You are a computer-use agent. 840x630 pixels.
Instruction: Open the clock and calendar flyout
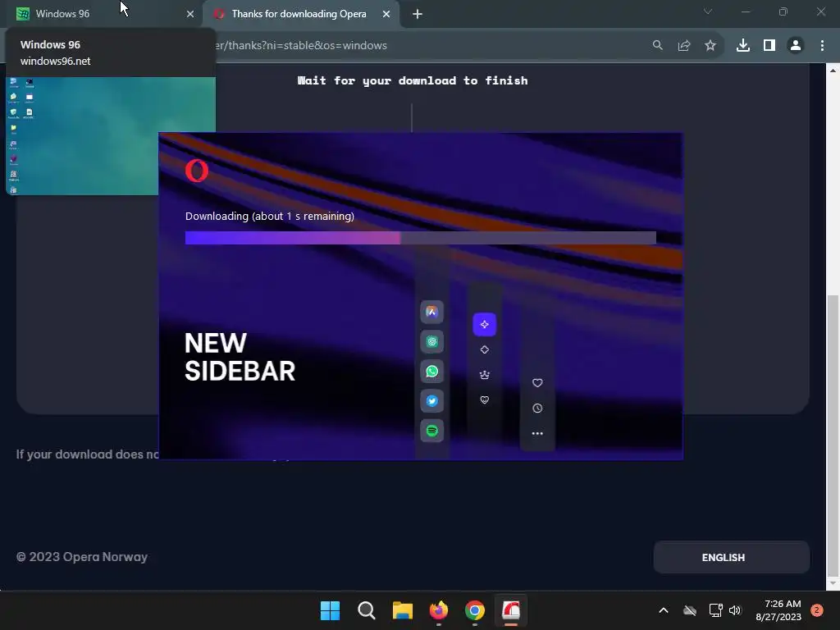tap(778, 610)
